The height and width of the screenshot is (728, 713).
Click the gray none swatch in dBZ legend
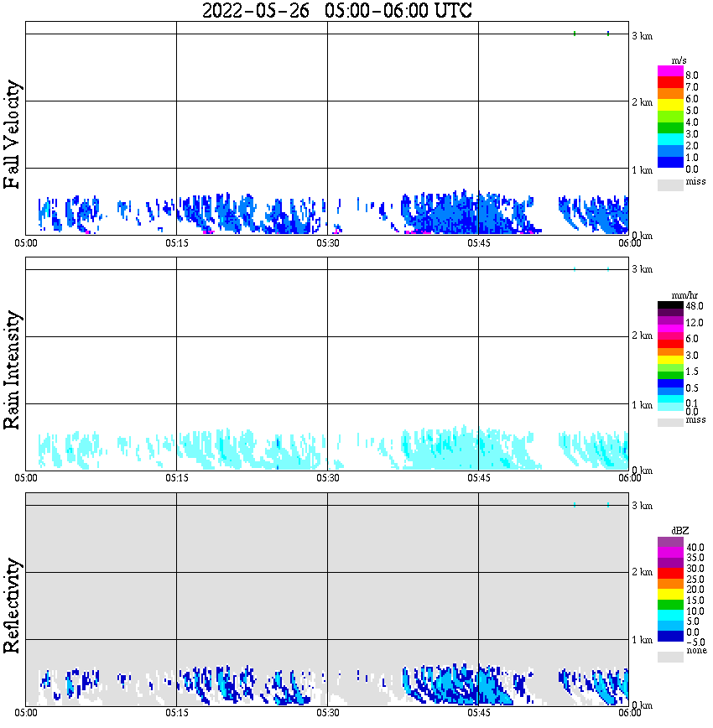pyautogui.click(x=670, y=657)
